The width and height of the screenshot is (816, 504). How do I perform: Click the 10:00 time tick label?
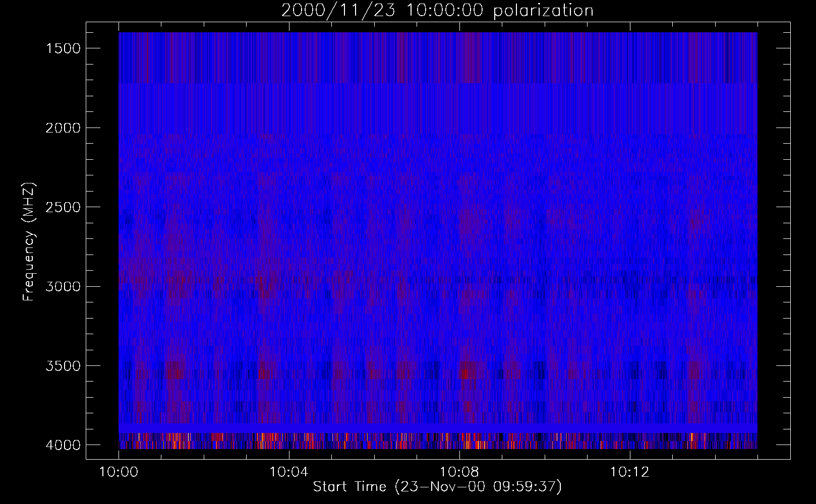coord(119,472)
